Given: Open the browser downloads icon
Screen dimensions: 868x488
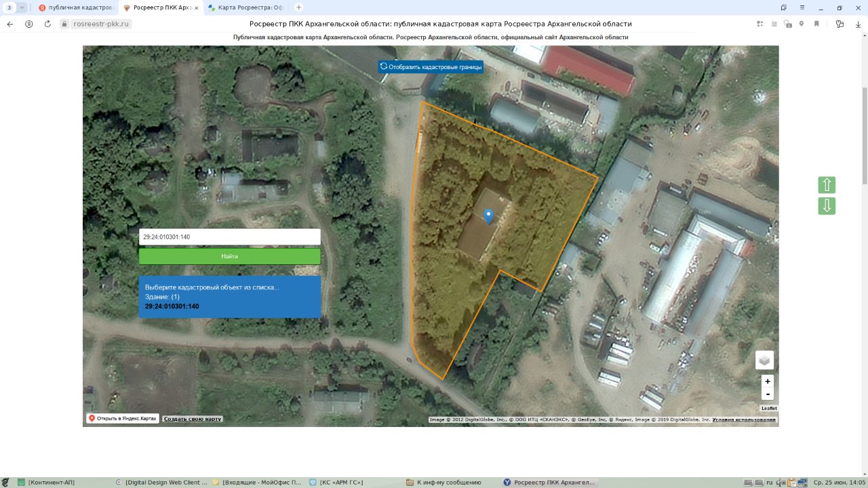Looking at the screenshot, I should [858, 24].
